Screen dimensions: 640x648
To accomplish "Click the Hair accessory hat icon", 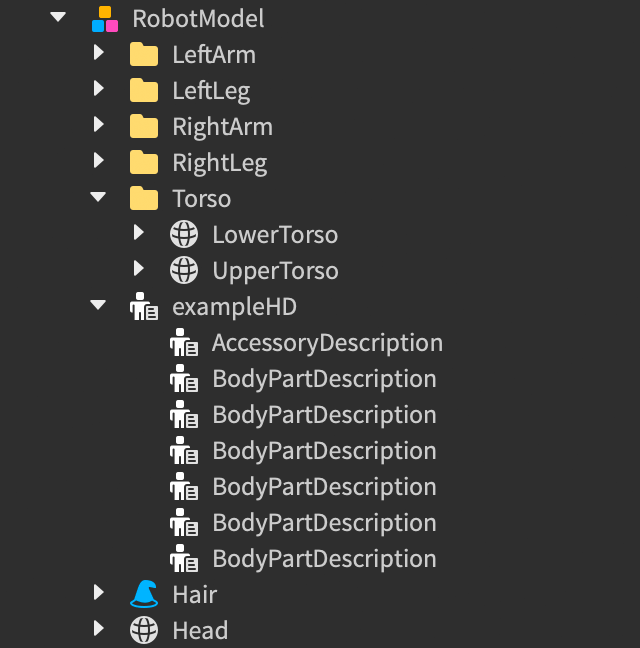I will [144, 595].
